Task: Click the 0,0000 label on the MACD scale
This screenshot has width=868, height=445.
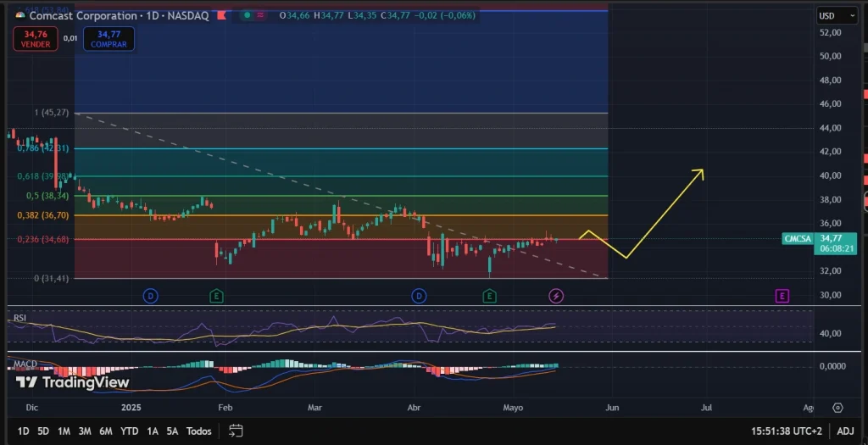Action: [832, 366]
